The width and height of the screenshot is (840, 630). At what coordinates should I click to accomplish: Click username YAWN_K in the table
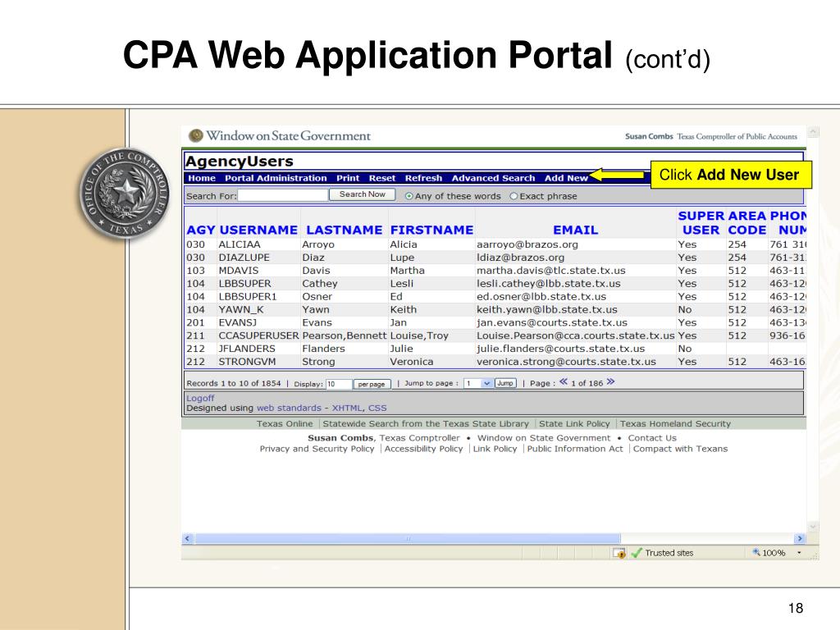click(x=241, y=309)
